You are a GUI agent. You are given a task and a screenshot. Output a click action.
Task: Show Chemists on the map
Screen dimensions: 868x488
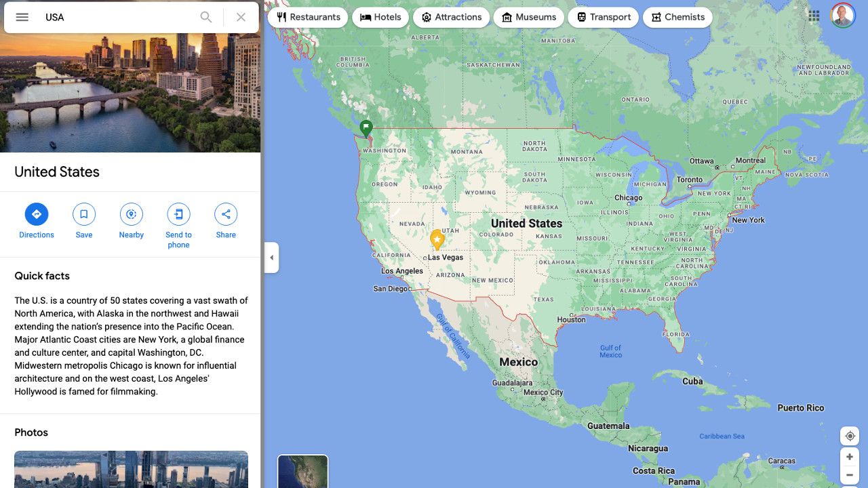(x=677, y=17)
